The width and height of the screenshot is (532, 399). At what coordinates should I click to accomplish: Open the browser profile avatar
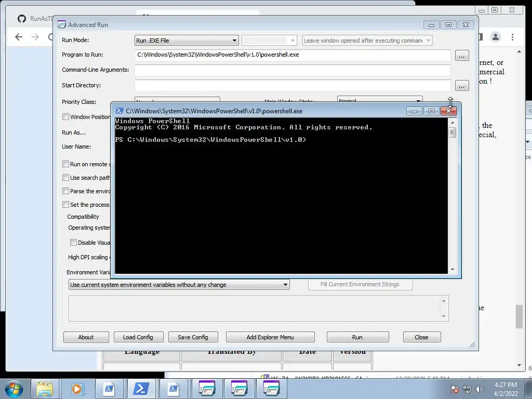pos(495,37)
